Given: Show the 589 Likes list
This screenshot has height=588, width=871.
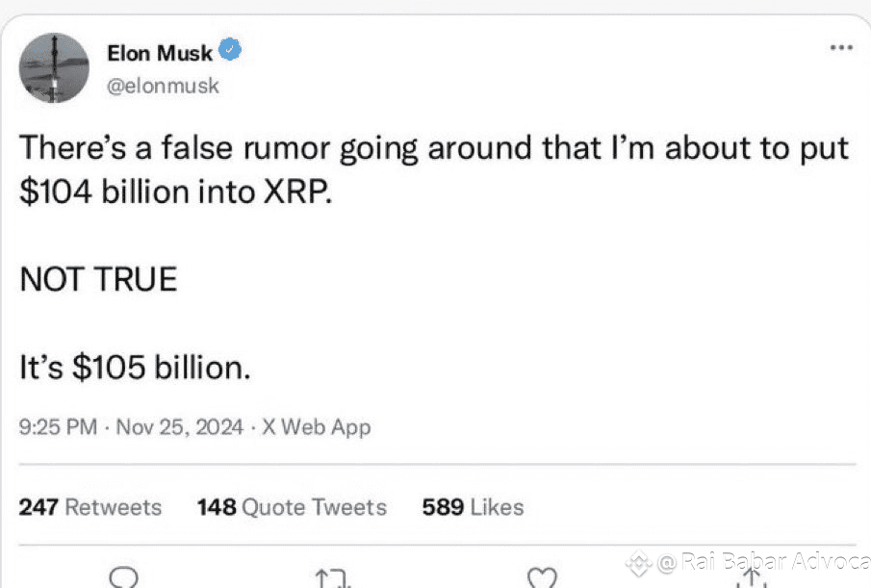Looking at the screenshot, I should tap(473, 507).
